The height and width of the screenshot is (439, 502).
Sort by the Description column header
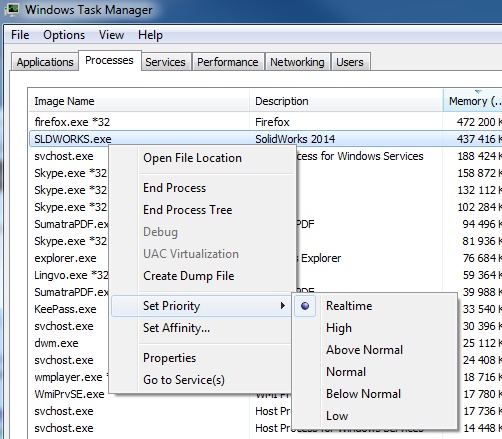pyautogui.click(x=346, y=101)
